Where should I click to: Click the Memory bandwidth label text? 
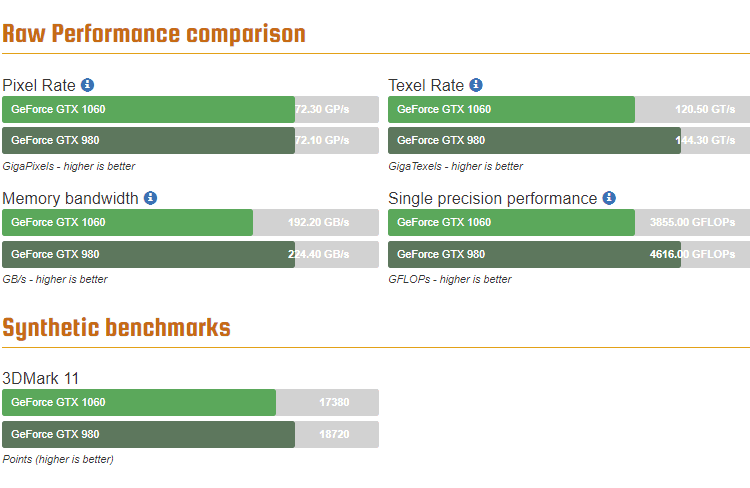pos(70,198)
